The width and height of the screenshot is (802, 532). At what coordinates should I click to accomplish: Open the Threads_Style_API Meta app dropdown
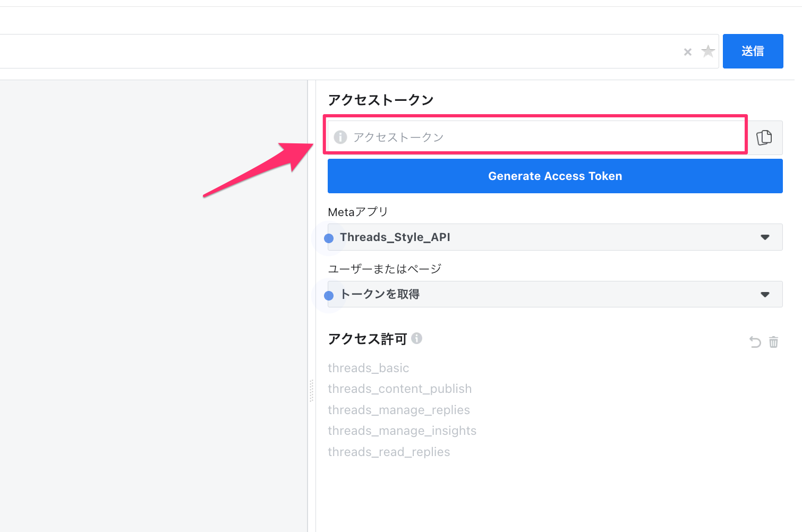click(x=554, y=237)
